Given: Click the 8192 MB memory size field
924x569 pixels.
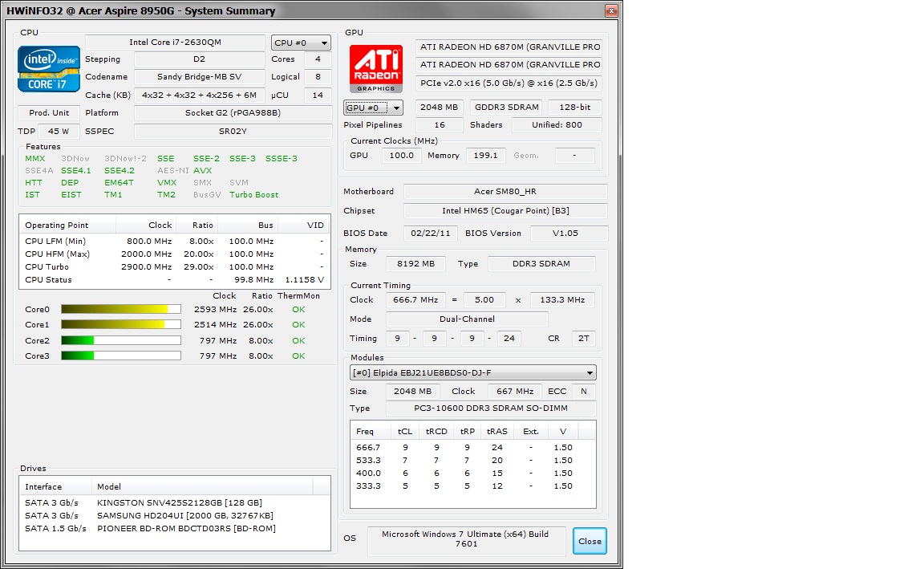Looking at the screenshot, I should click(415, 263).
